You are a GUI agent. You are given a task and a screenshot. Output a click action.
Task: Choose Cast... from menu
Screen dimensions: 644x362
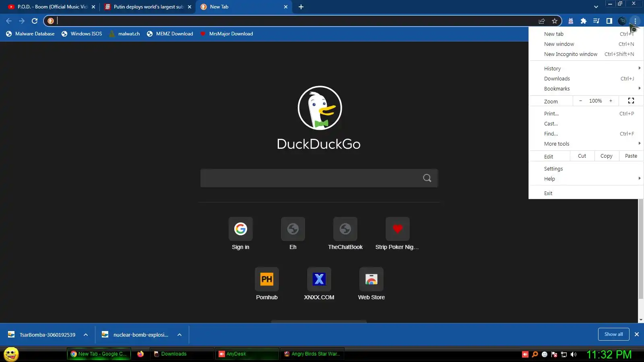tap(586, 124)
